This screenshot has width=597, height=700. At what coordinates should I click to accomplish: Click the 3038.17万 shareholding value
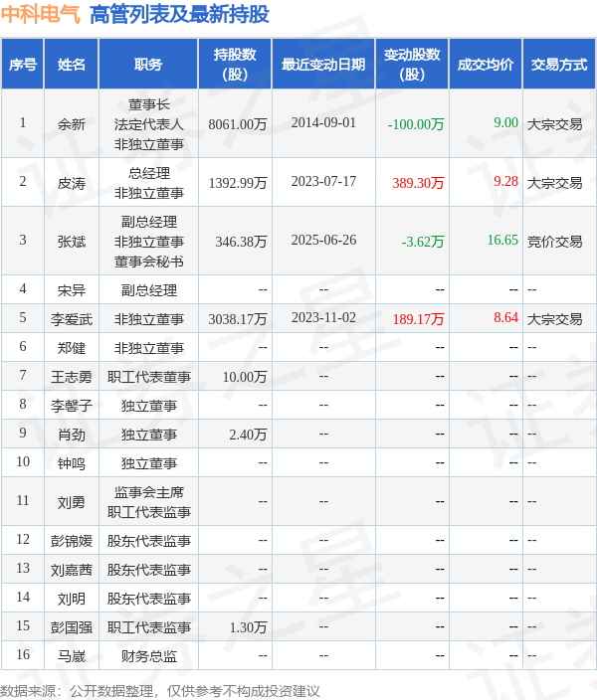[x=238, y=319]
